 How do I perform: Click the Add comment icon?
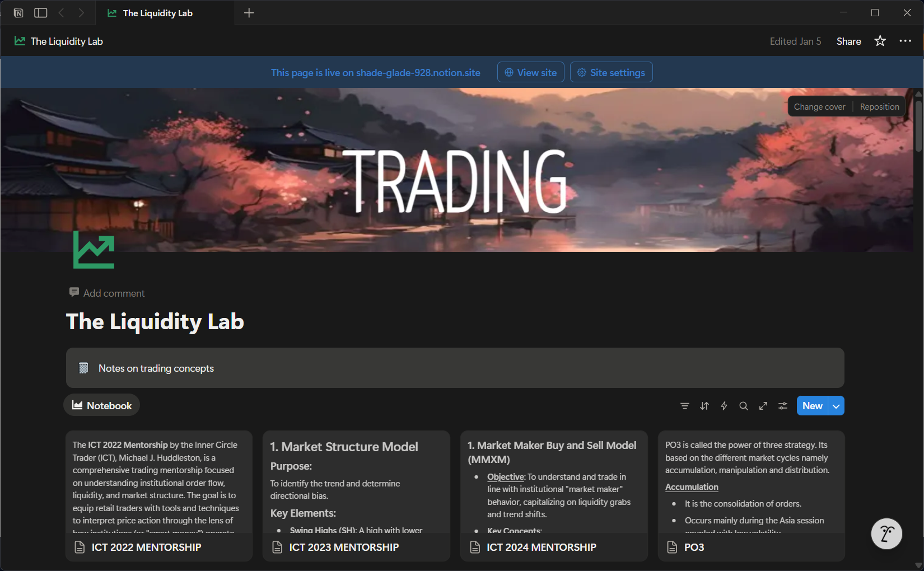point(74,292)
